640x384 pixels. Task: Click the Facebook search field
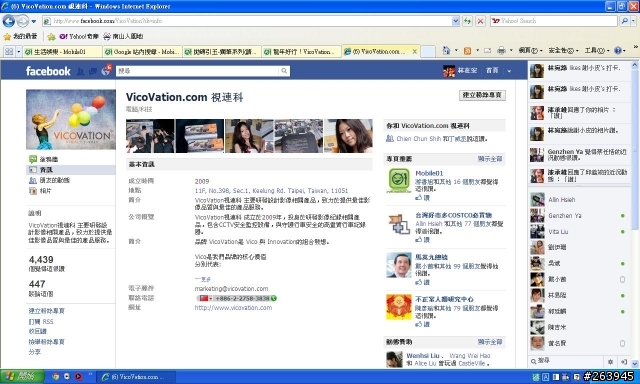click(x=199, y=71)
